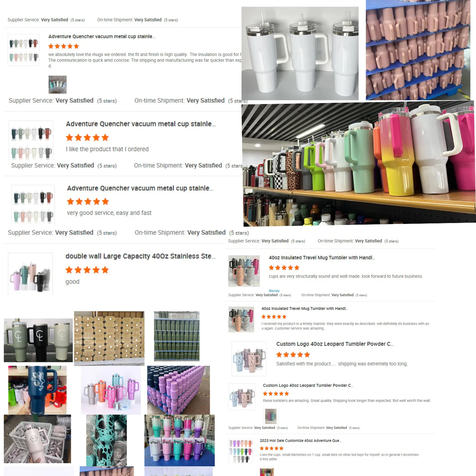
Task: Click the product thumbnail next to the "good" review
Action: coord(30,274)
